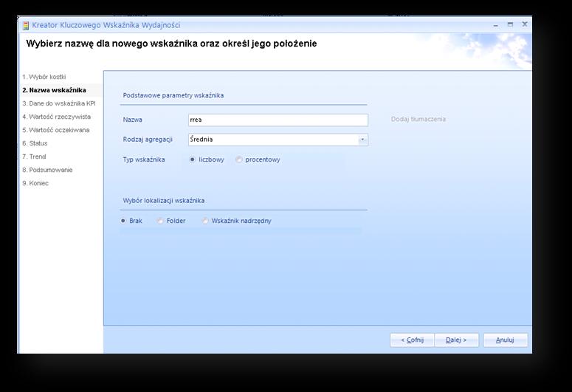
Task: Close the Kreator window
Action: (x=525, y=24)
